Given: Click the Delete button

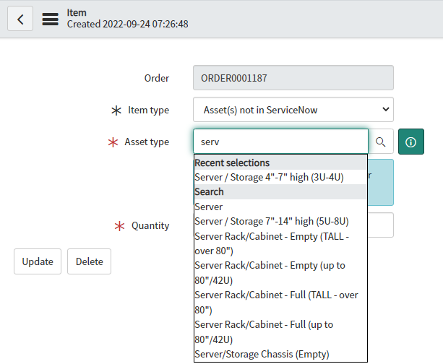Looking at the screenshot, I should [x=89, y=261].
